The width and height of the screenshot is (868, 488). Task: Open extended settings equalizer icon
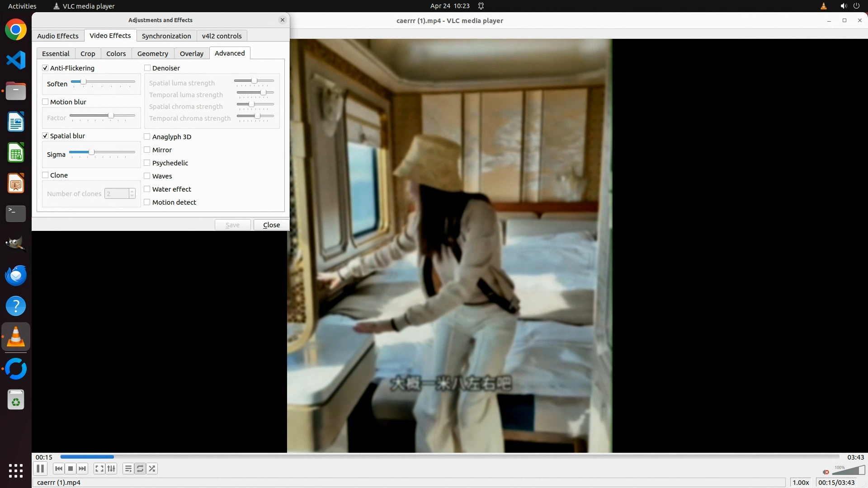pos(111,469)
